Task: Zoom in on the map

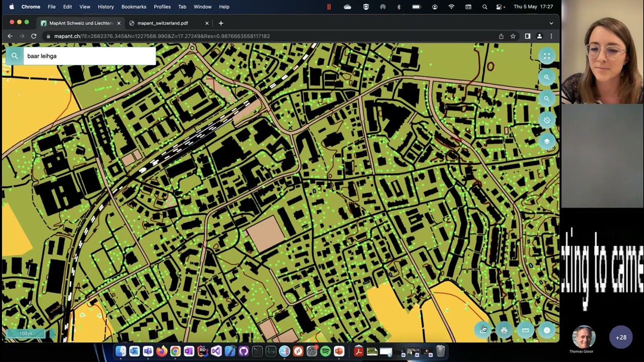Action: point(547,77)
